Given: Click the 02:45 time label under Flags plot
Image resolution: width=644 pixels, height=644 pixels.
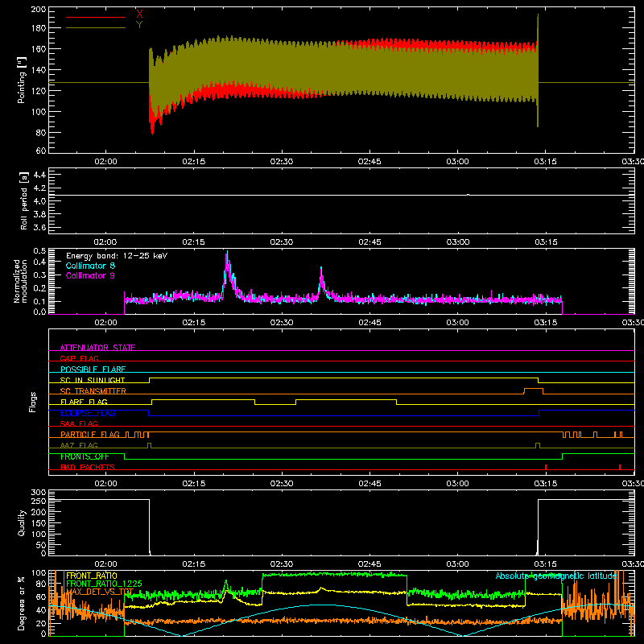Looking at the screenshot, I should click(369, 484).
